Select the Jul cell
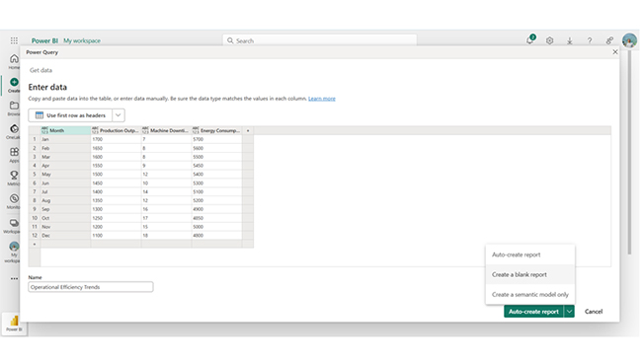The image size is (642, 364). point(65,191)
